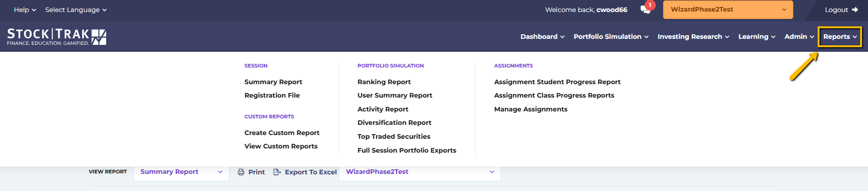Click the Print printer icon
Viewport: 868px width, 191px height.
pos(241,172)
